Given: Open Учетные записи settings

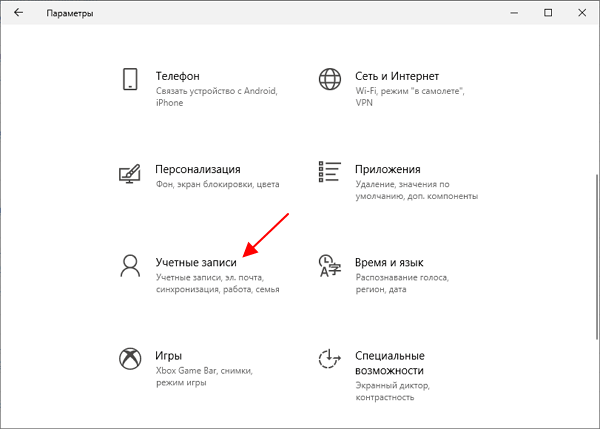Looking at the screenshot, I should coord(196,263).
